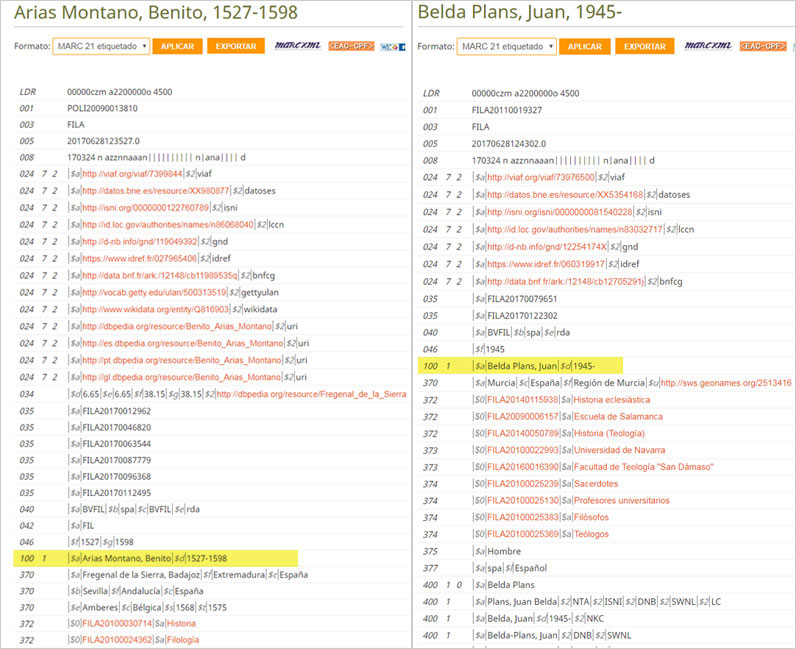Select field 035 value FILA20170079651

point(522,299)
